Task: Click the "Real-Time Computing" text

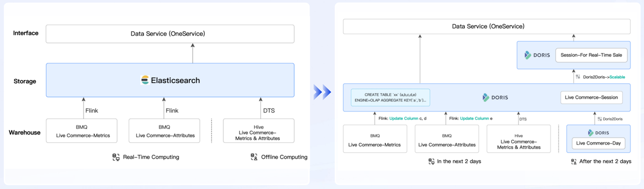Action: click(151, 157)
